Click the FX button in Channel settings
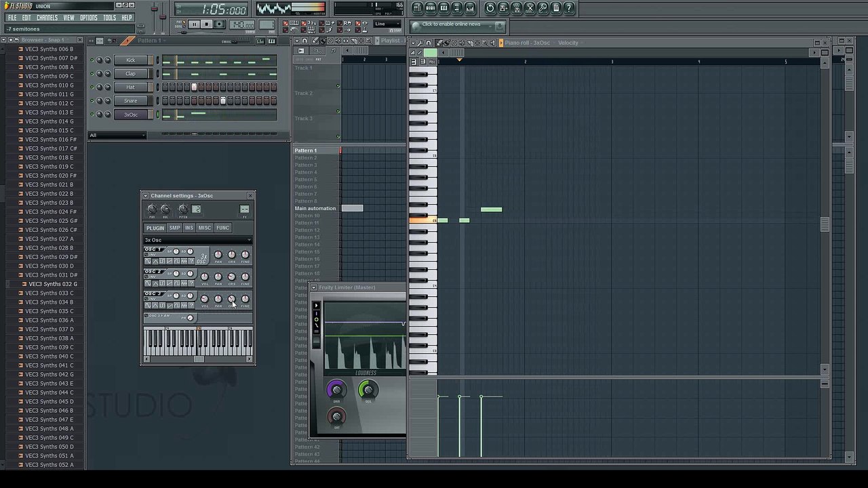Image resolution: width=868 pixels, height=488 pixels. coord(245,209)
